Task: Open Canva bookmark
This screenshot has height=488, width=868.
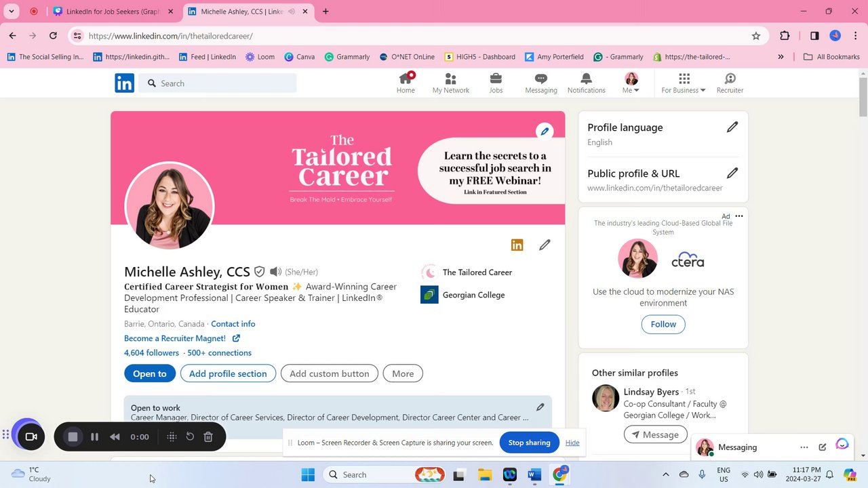Action: [x=299, y=57]
